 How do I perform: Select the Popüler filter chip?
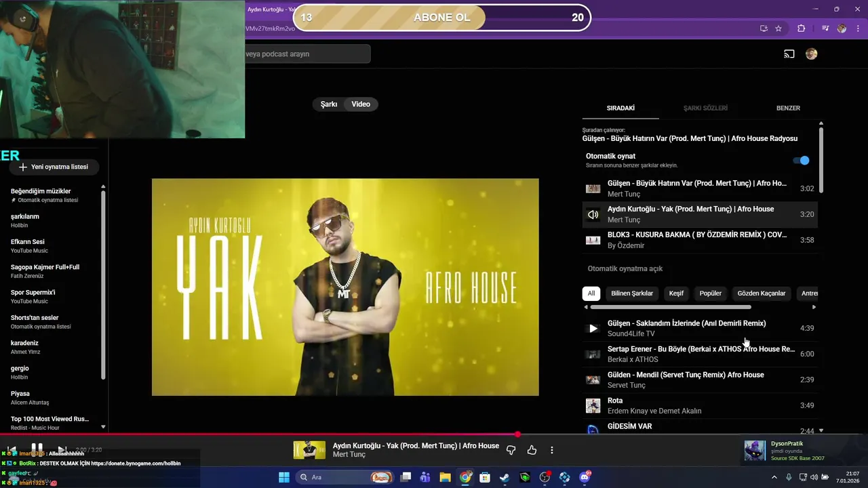[x=711, y=293]
